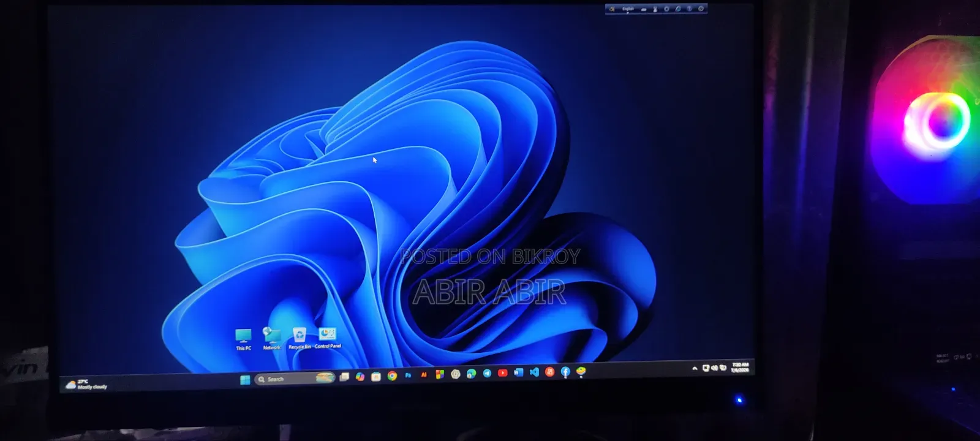Screen dimensions: 980x441
Task: Open Microsoft Edge on the taskbar
Action: 471,374
